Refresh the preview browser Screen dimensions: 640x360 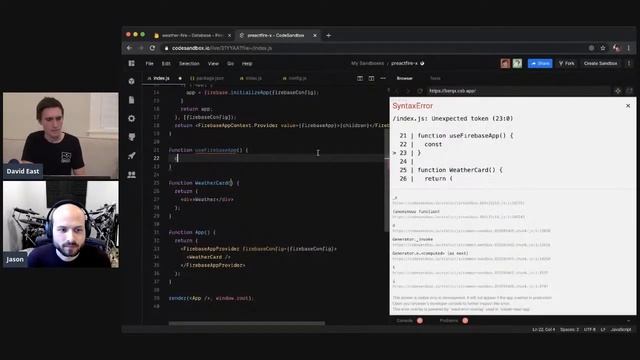[x=420, y=91]
